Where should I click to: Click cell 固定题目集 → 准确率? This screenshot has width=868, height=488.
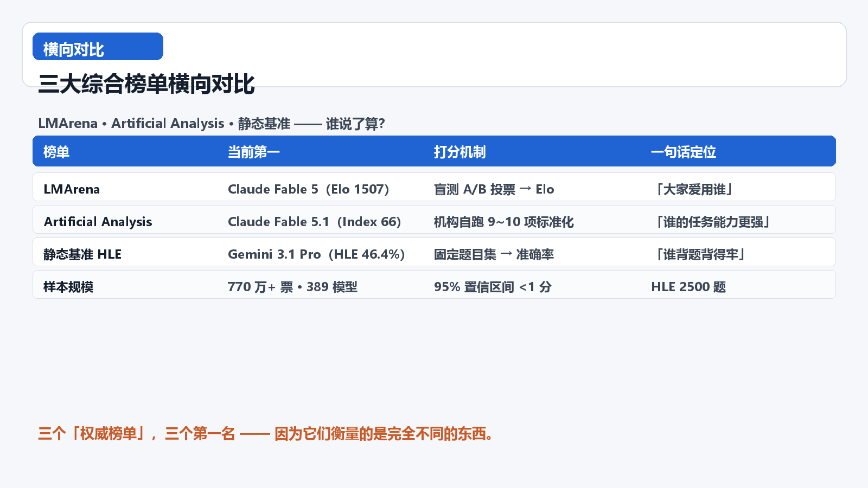click(494, 254)
